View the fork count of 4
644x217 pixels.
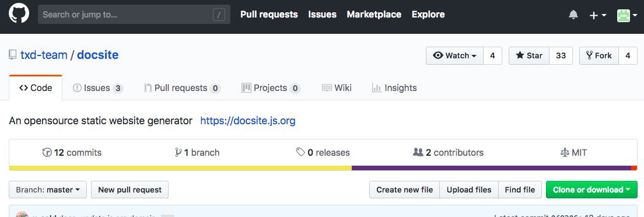pos(628,56)
